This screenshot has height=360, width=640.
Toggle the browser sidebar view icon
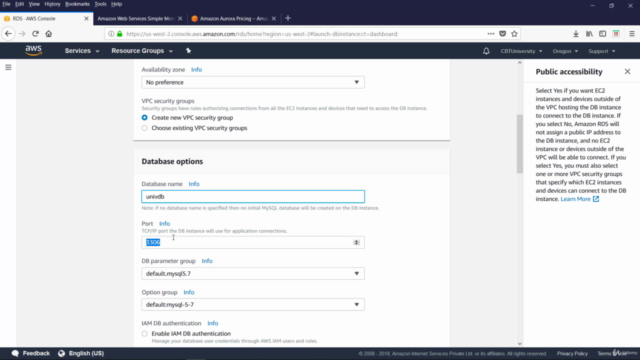(602, 34)
